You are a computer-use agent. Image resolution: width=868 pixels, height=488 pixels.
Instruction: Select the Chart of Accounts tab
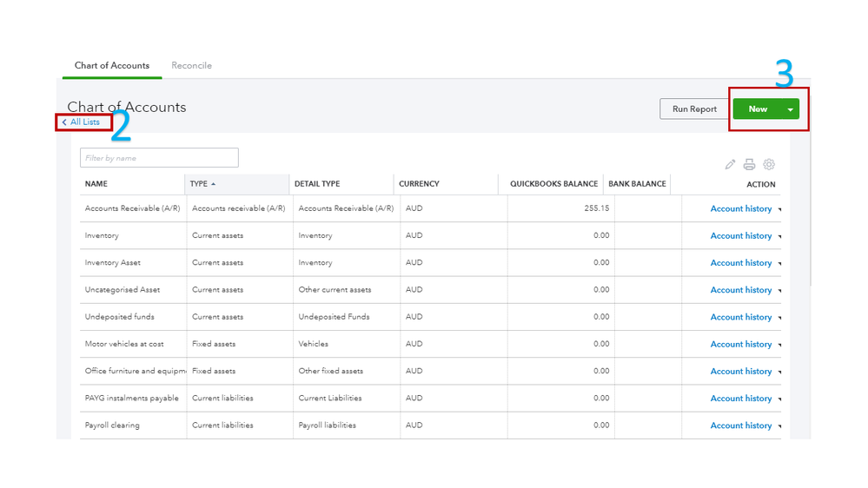click(x=112, y=66)
